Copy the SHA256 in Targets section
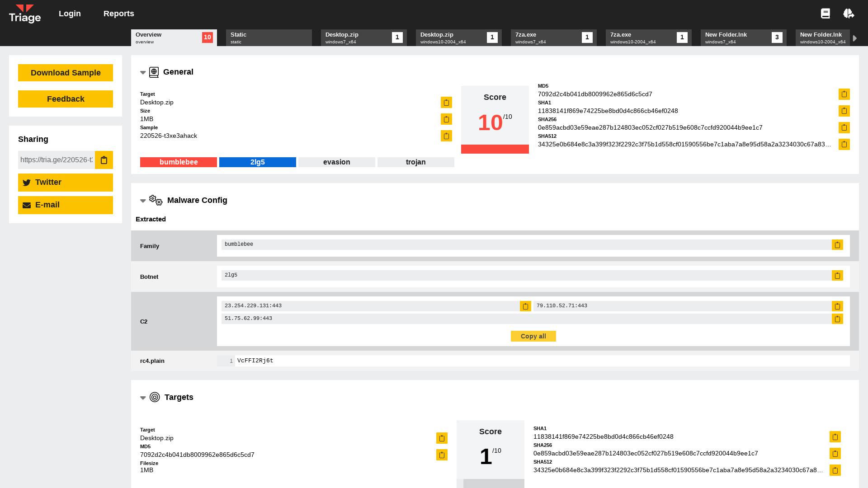The width and height of the screenshot is (868, 488). click(835, 453)
